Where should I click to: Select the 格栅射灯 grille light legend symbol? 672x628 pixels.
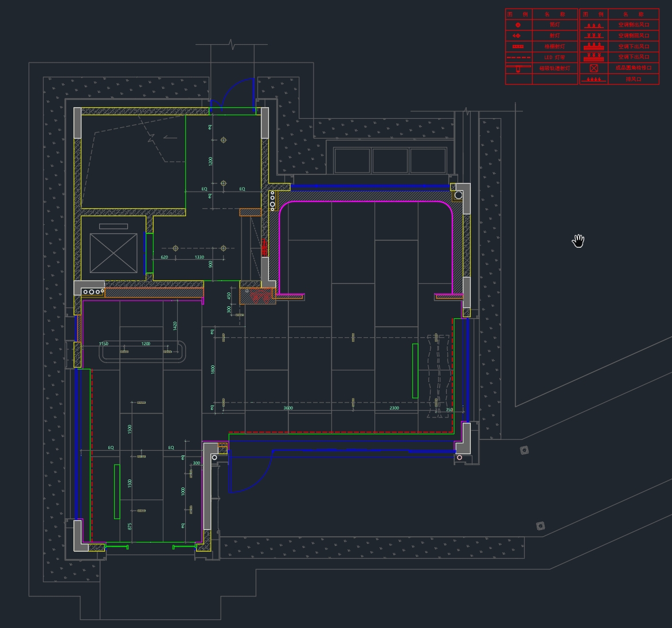point(518,46)
